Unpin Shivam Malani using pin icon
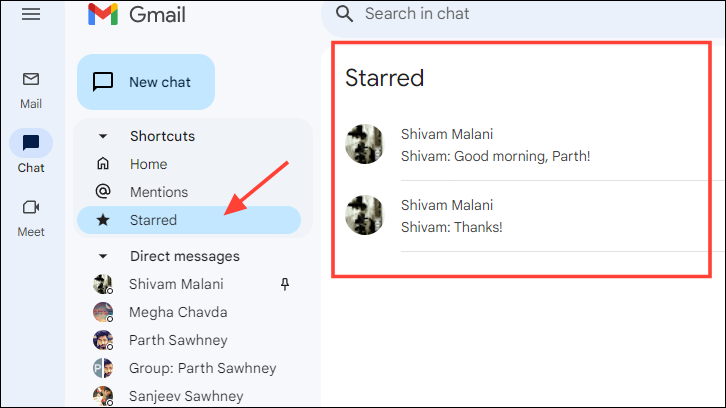The height and width of the screenshot is (408, 726). point(285,284)
